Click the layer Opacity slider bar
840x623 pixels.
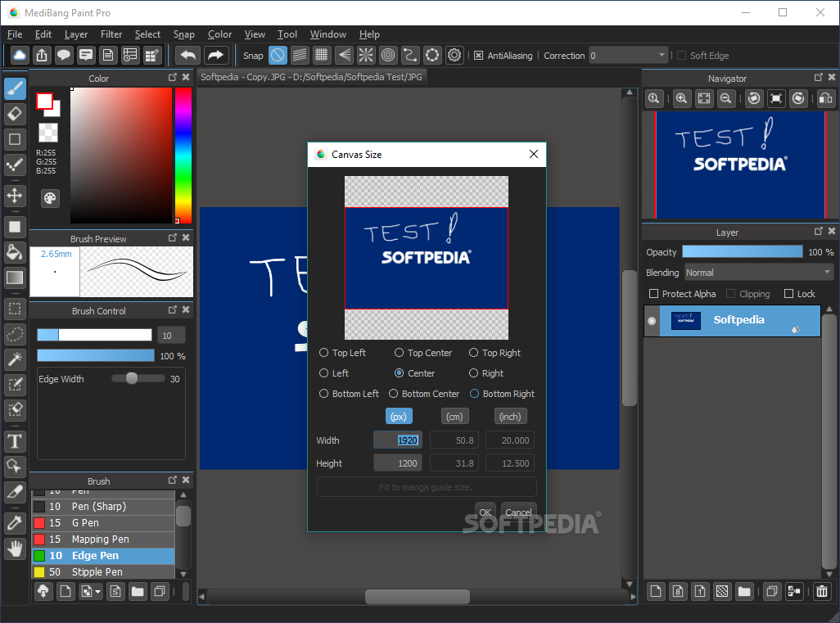pyautogui.click(x=742, y=252)
